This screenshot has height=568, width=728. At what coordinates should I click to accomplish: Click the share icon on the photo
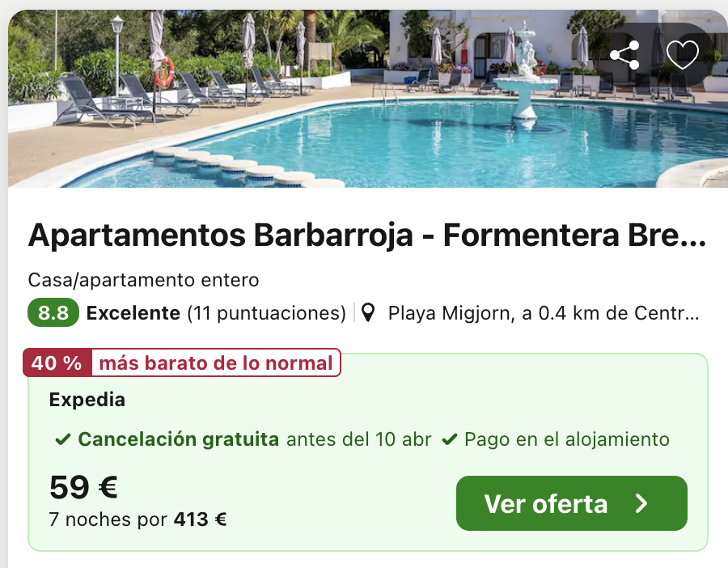(624, 55)
